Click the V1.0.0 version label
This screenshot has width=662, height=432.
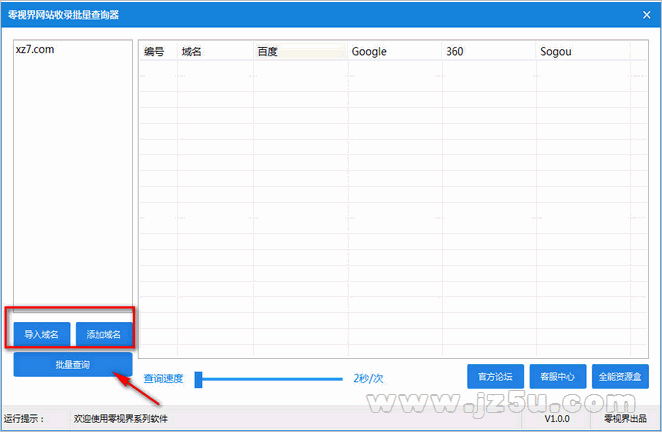(x=557, y=418)
